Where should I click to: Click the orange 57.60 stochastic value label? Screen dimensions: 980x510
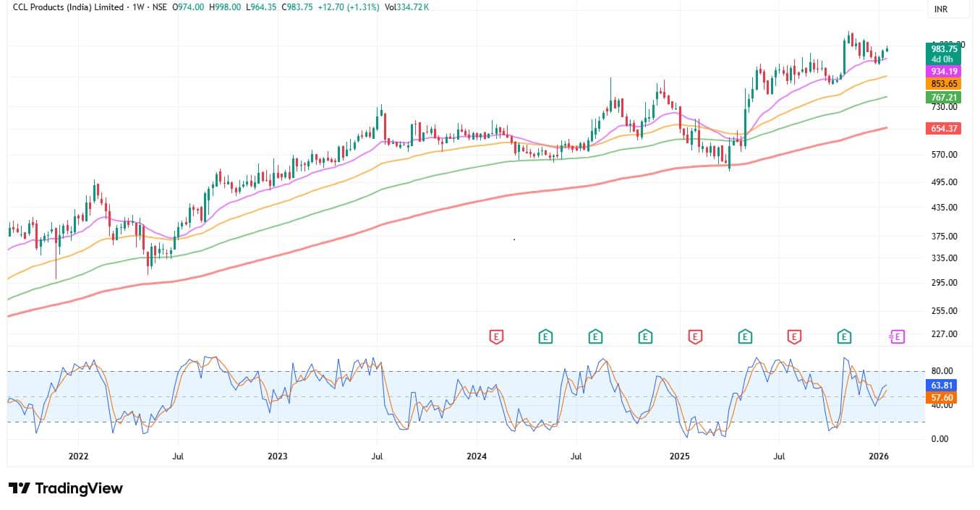942,398
